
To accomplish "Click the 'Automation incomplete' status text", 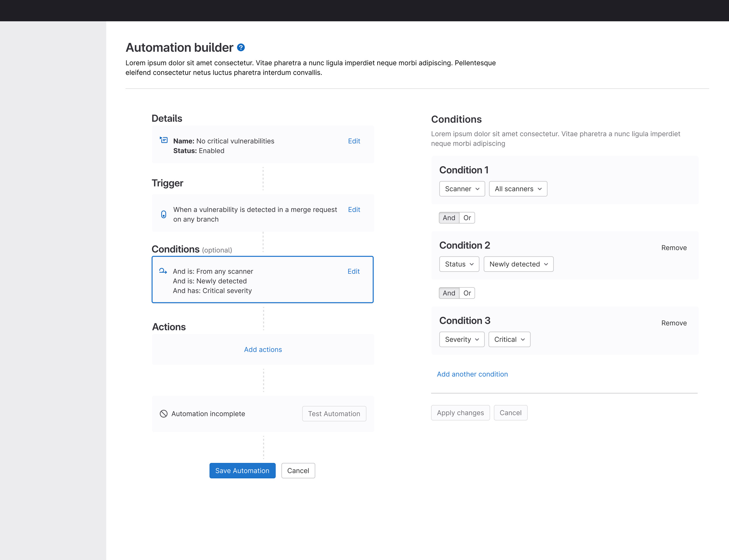I will point(208,414).
